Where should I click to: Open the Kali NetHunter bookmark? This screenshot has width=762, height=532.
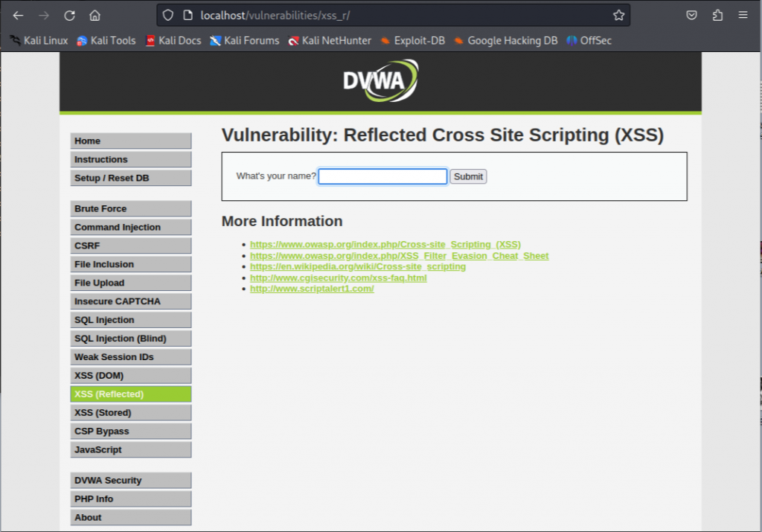pos(330,41)
